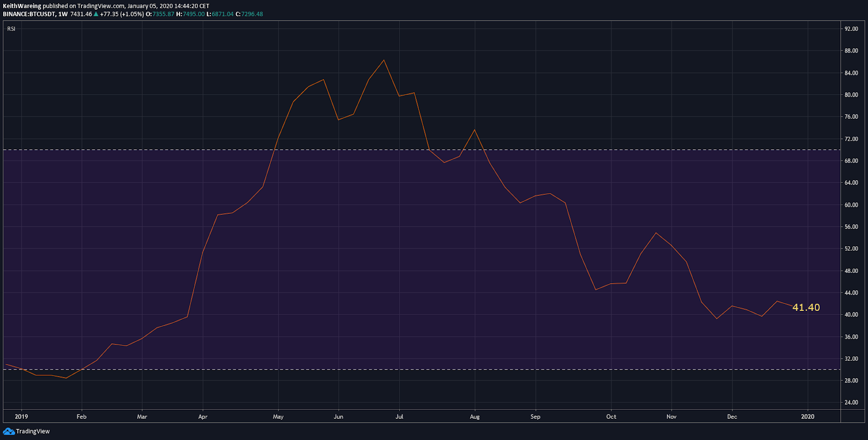Click the 32.00 price axis label
The width and height of the screenshot is (868, 440).
[851, 359]
